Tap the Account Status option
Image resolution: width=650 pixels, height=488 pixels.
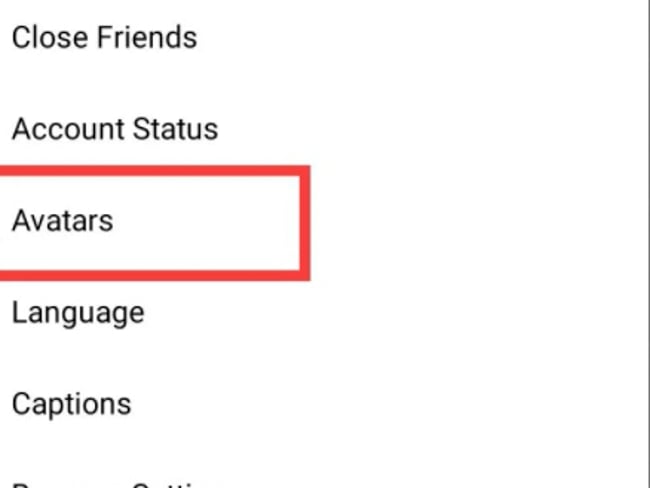114,129
